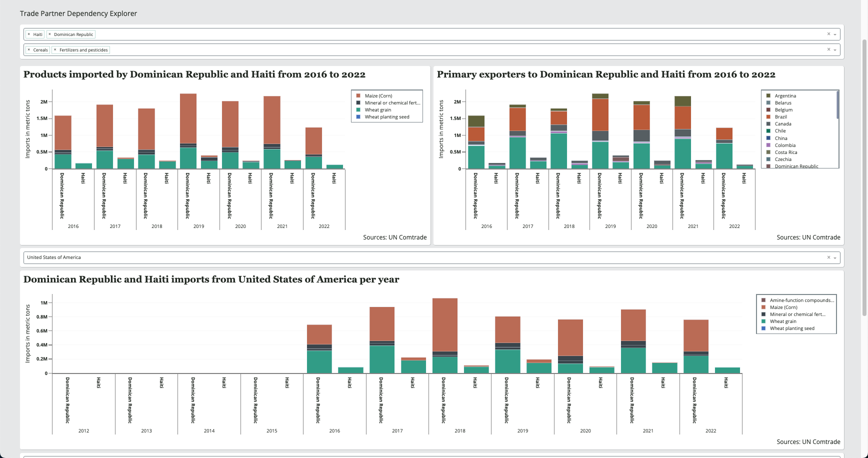Screen dimensions: 868x458
Task: Click the exporters legend scrollbar
Action: point(837,105)
